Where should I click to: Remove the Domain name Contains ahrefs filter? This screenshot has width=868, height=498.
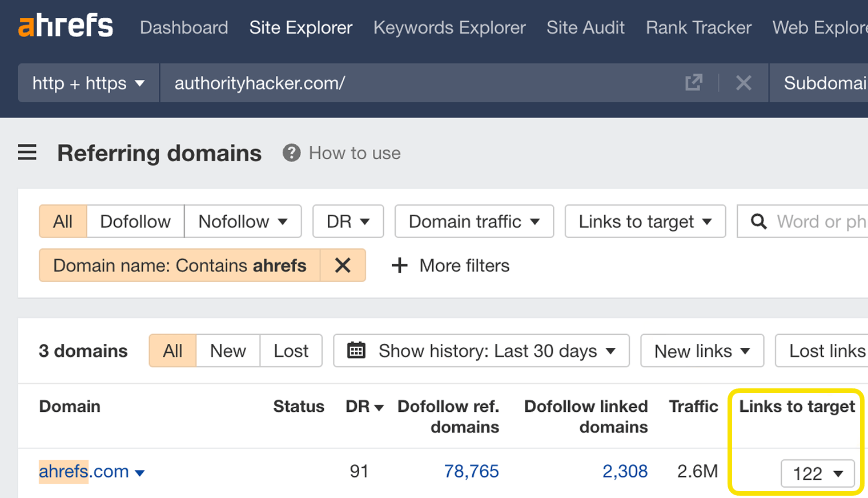(x=343, y=265)
